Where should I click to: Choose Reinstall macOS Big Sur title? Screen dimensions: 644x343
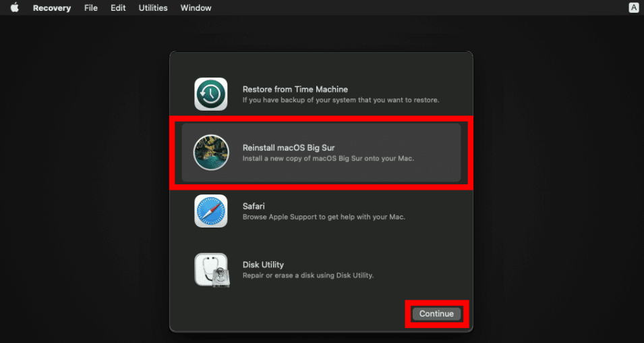pyautogui.click(x=289, y=148)
